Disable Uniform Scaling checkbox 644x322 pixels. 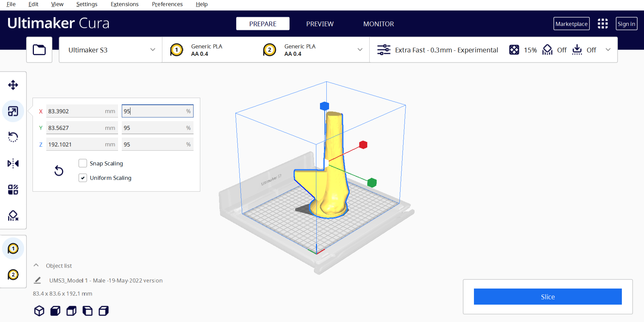coord(83,178)
